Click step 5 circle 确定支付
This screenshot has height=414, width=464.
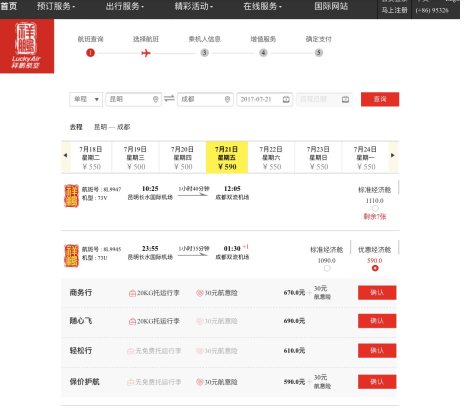pos(319,53)
